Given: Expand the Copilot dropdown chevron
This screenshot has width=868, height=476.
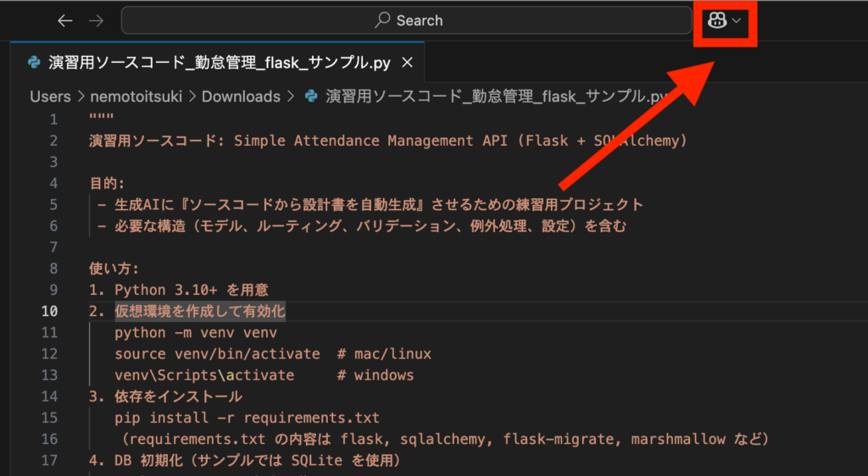Looking at the screenshot, I should click(x=737, y=20).
